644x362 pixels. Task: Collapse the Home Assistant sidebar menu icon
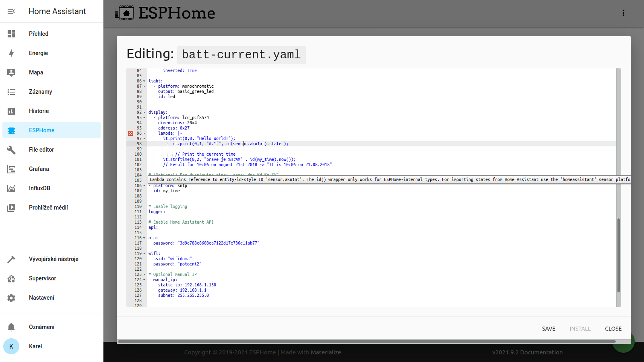(x=11, y=11)
